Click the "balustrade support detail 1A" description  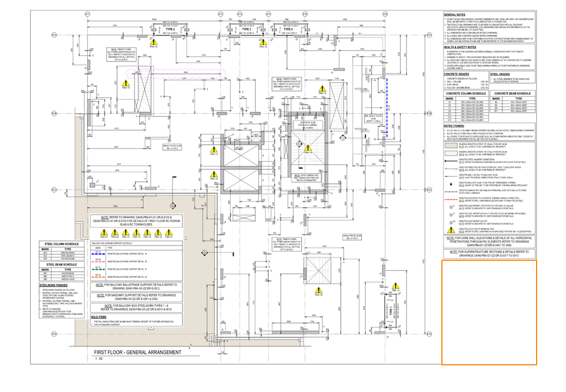point(127,254)
